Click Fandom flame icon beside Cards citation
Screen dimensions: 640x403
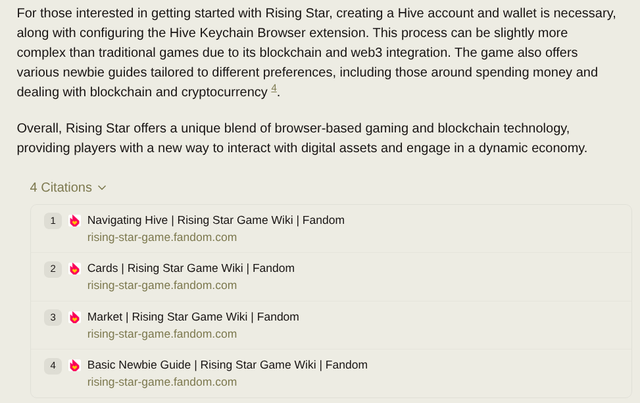pyautogui.click(x=74, y=269)
